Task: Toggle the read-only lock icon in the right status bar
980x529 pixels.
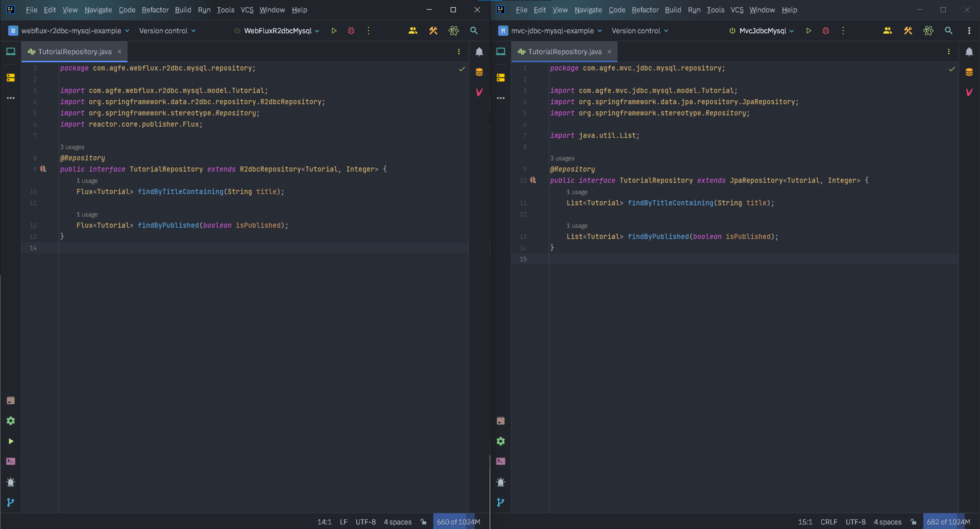Action: pyautogui.click(x=914, y=522)
